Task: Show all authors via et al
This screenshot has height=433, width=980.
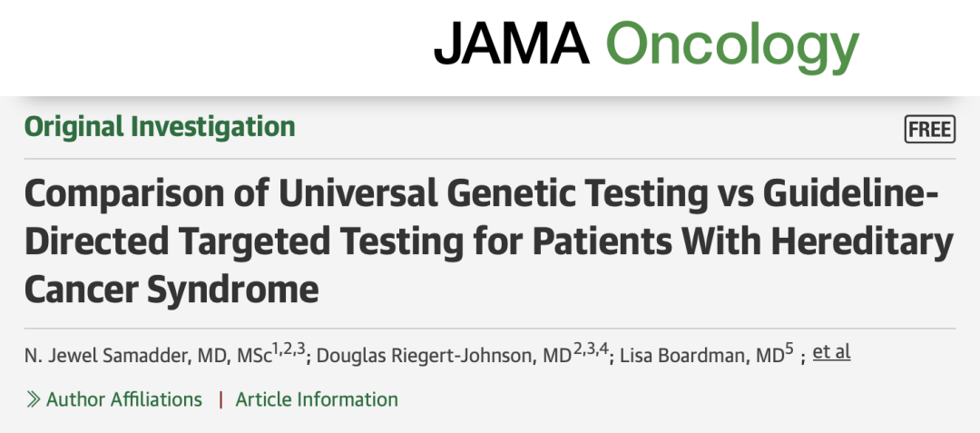Action: click(831, 352)
